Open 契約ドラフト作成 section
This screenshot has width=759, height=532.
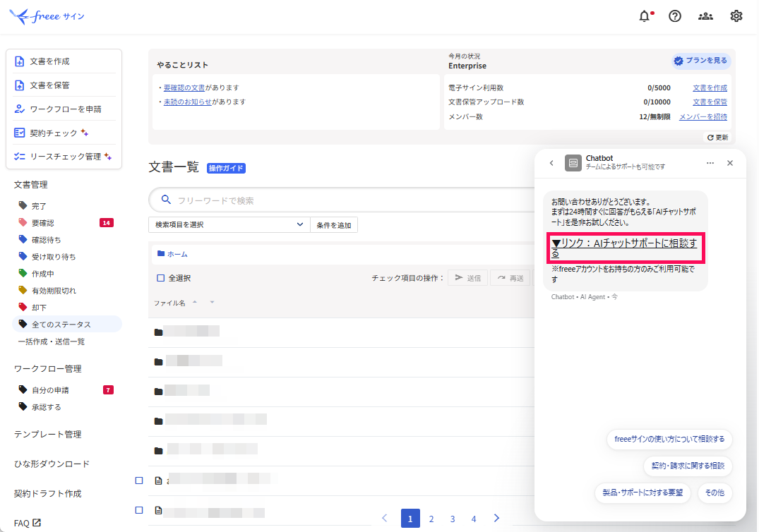(x=47, y=493)
